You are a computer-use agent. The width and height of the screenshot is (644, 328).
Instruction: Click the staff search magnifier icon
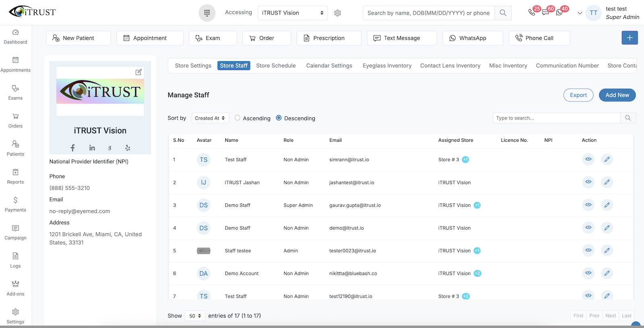click(628, 118)
